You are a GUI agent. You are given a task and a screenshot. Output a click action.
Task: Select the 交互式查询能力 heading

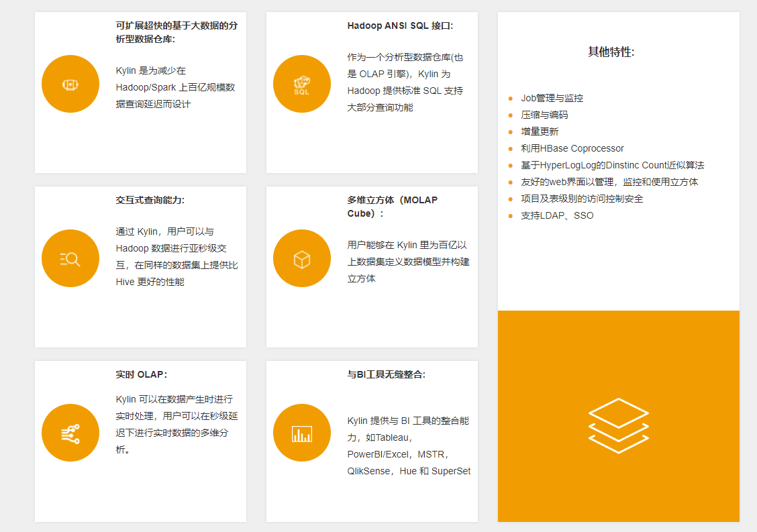point(150,200)
